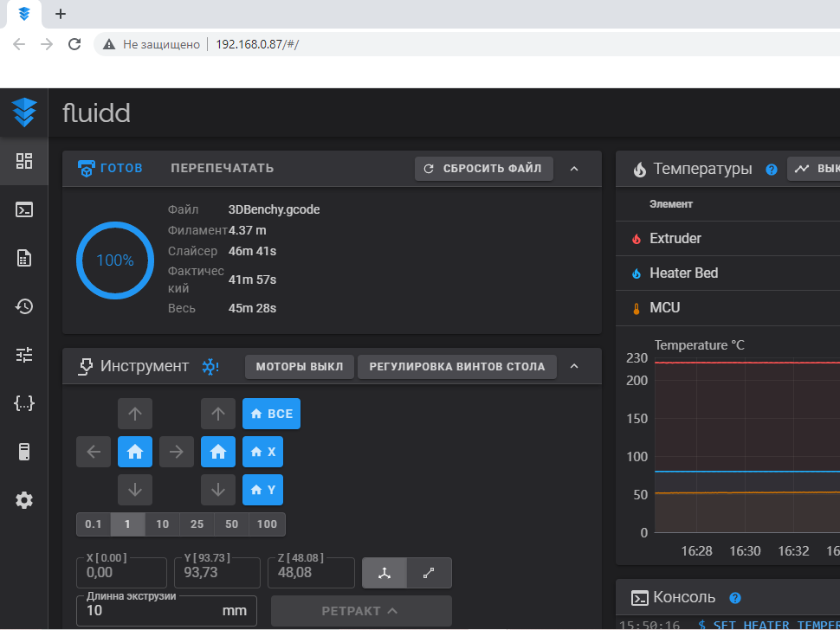Open Configuration braces icon in sidebar
This screenshot has height=630, width=840.
tap(24, 402)
